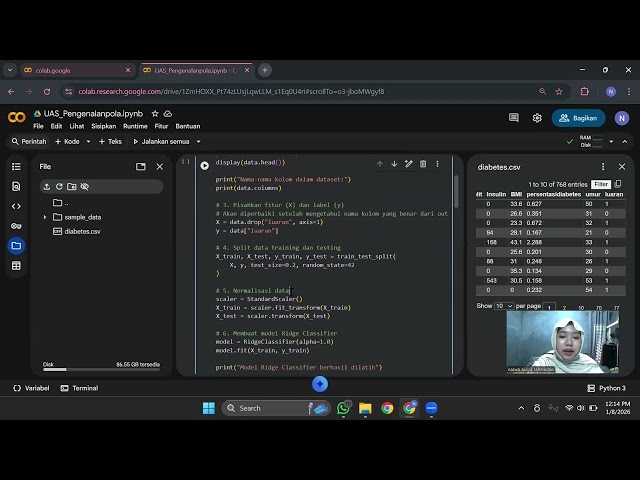Viewport: 640px width, 480px height.
Task: Click the Bagikan share button
Action: pyautogui.click(x=579, y=118)
